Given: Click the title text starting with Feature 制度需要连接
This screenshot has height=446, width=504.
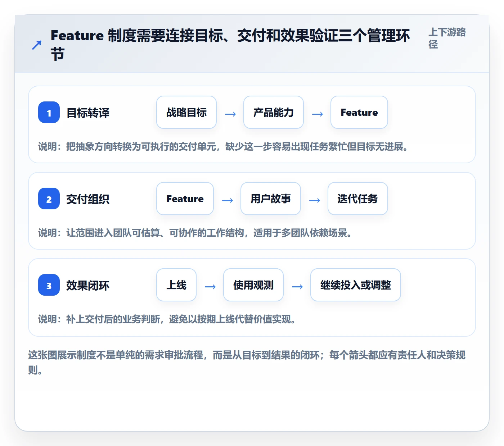Looking at the screenshot, I should tap(230, 45).
